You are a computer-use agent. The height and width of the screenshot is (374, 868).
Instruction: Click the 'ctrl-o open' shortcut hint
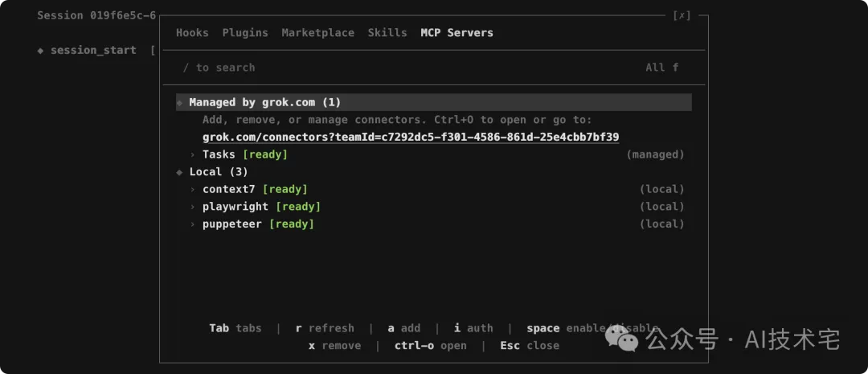point(431,346)
